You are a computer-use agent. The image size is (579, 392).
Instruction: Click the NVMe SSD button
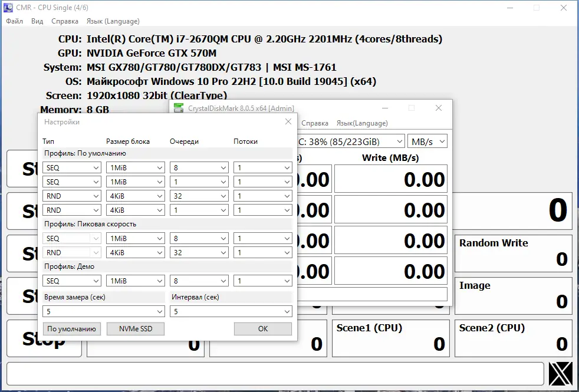point(136,329)
